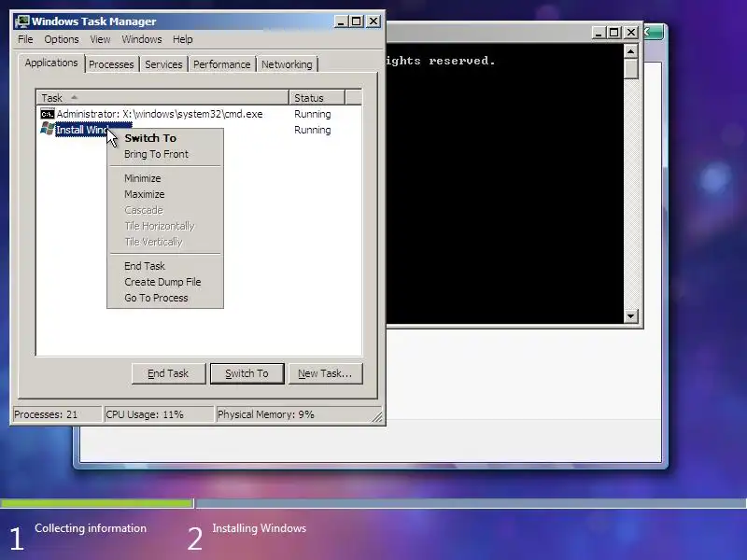Image resolution: width=747 pixels, height=560 pixels.
Task: Click the cmd.exe icon in task list
Action: click(48, 114)
